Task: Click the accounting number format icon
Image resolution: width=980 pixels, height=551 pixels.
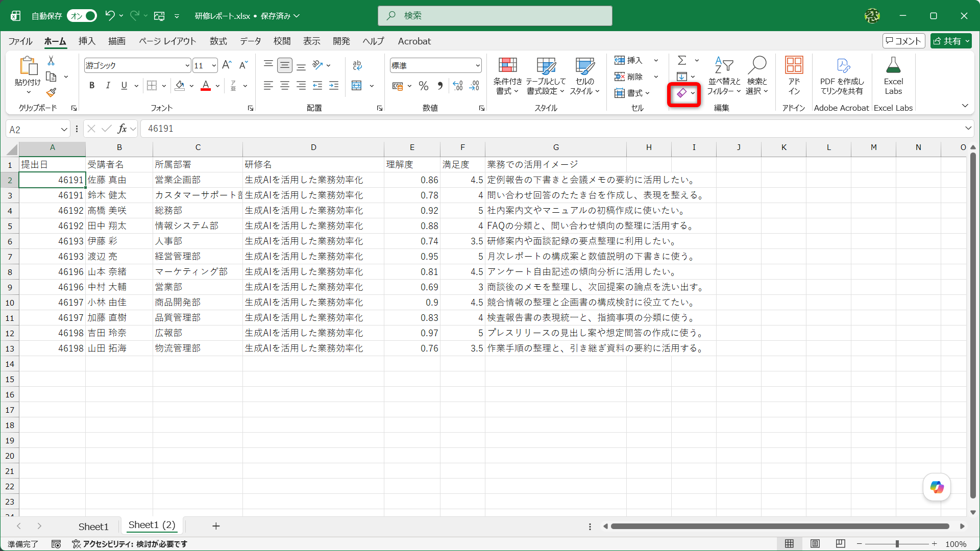Action: pos(398,86)
